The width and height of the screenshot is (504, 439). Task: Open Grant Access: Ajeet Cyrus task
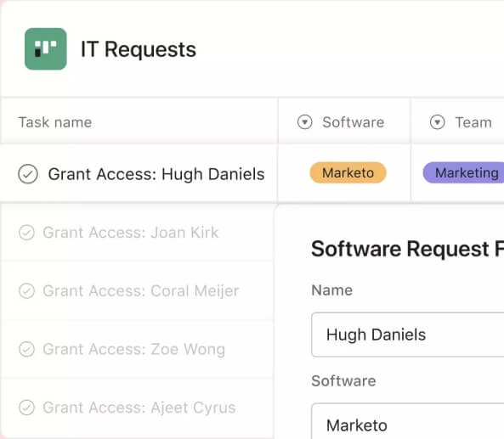pos(139,408)
